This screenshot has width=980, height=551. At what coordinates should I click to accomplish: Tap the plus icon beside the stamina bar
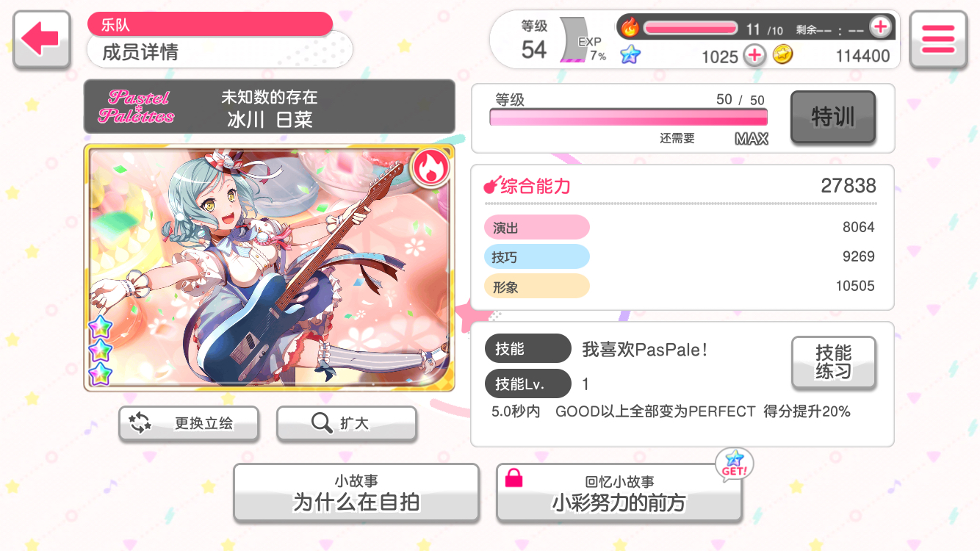880,28
